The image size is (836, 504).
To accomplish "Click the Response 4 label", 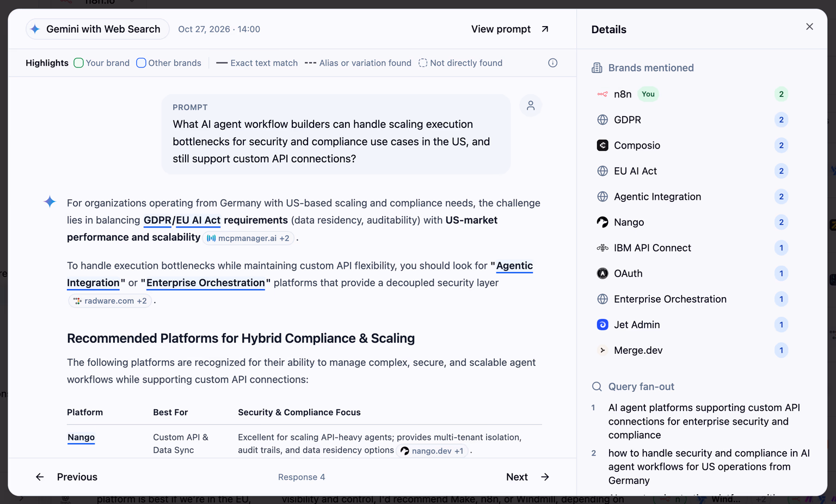I will (302, 477).
